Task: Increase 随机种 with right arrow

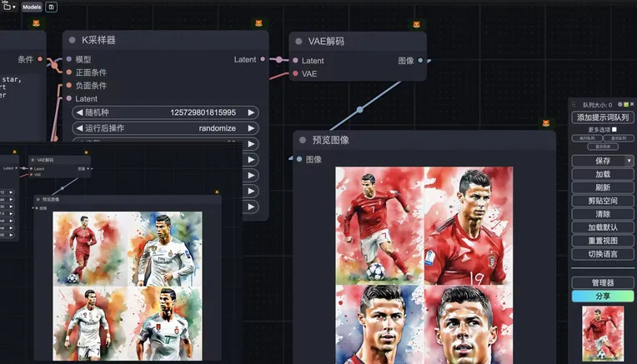Action: (251, 112)
